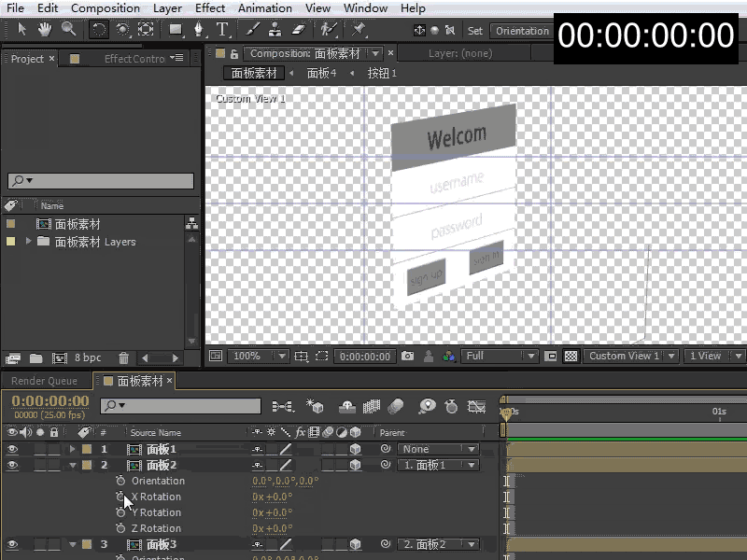Viewport: 747px width, 560px height.
Task: Toggle 3D layer cube switch for 面板1
Action: coord(355,449)
